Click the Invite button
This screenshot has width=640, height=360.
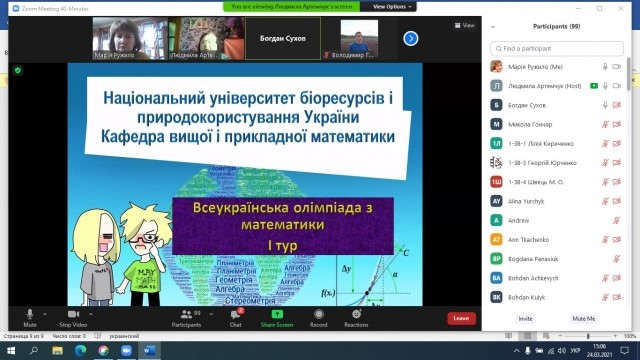point(525,318)
